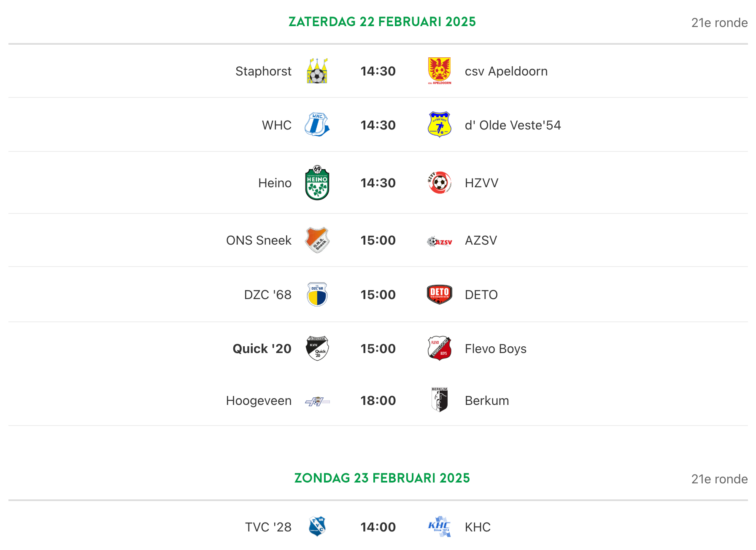Click the 21e ronde label beside Zondag
This screenshot has width=756, height=550.
tap(719, 479)
